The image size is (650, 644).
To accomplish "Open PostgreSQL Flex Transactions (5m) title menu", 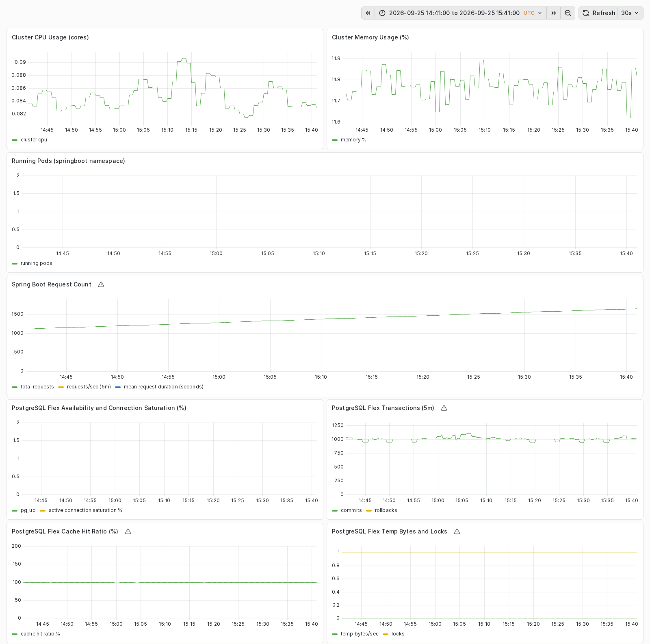I will (383, 408).
